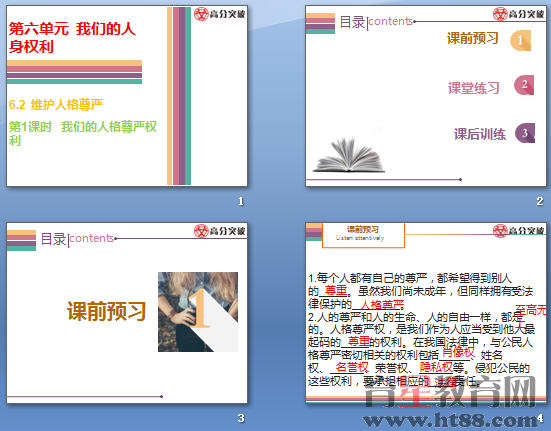Click the 课前预习 header box on slide 4
Screen dimensions: 551x431
(363, 235)
